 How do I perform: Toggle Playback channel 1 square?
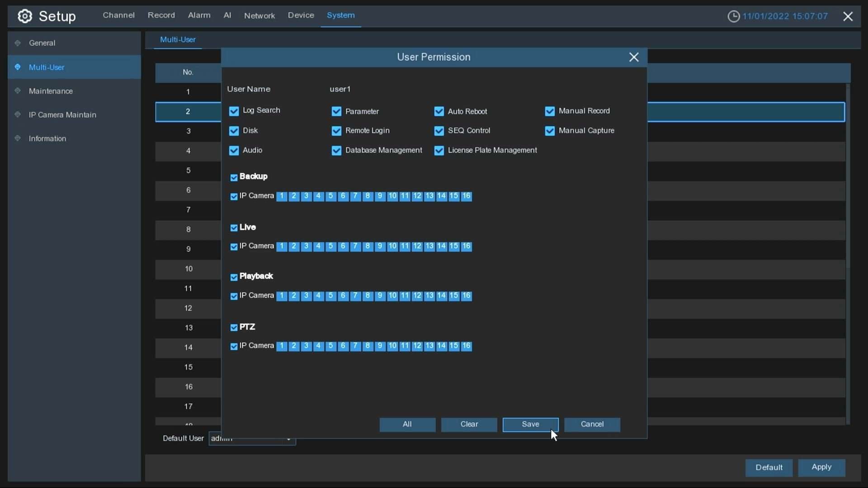click(x=282, y=296)
